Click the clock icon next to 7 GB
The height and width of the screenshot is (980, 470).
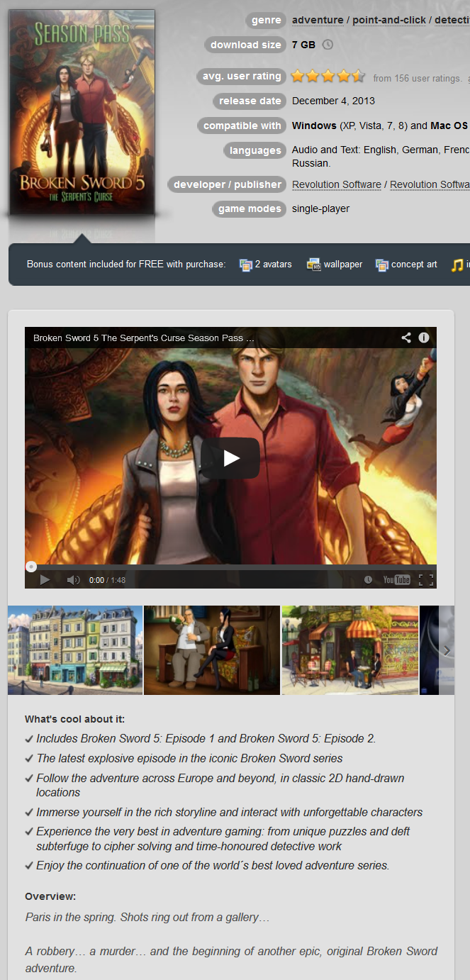(328, 45)
